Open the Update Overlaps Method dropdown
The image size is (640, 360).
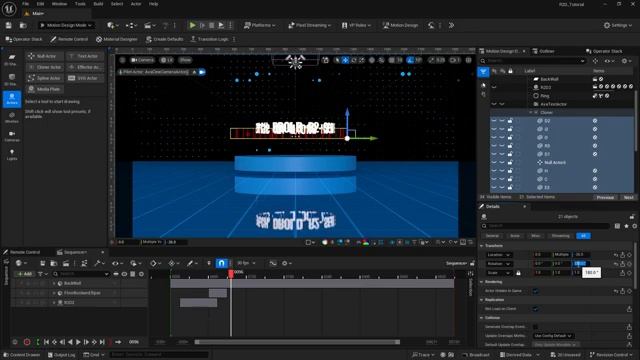pos(553,336)
